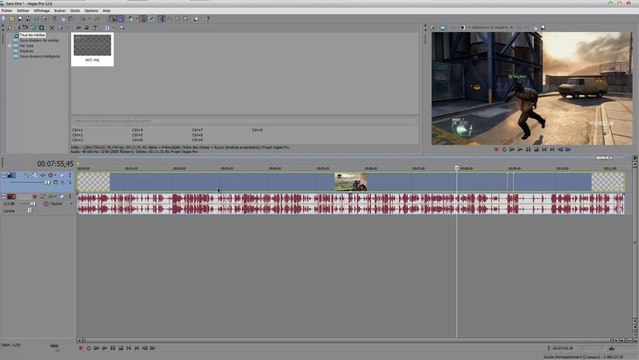Screen dimensions: 639x360
Task: Save preview snapshot to file
Action: point(542,28)
